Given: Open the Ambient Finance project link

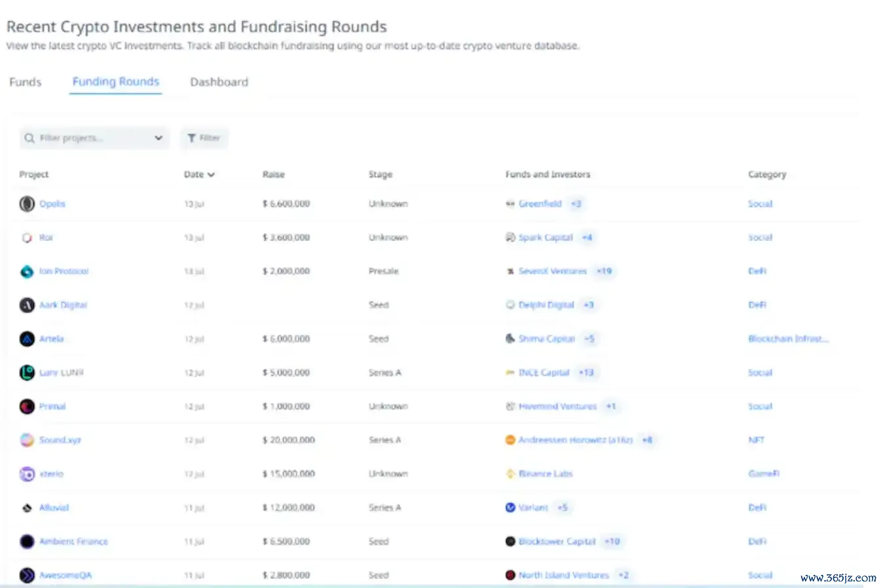Looking at the screenshot, I should pyautogui.click(x=73, y=542).
